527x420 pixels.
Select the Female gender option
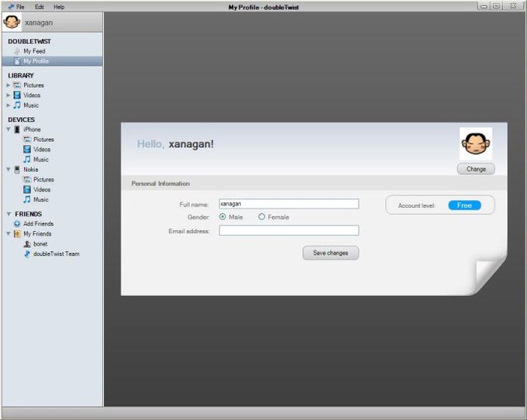(x=261, y=217)
